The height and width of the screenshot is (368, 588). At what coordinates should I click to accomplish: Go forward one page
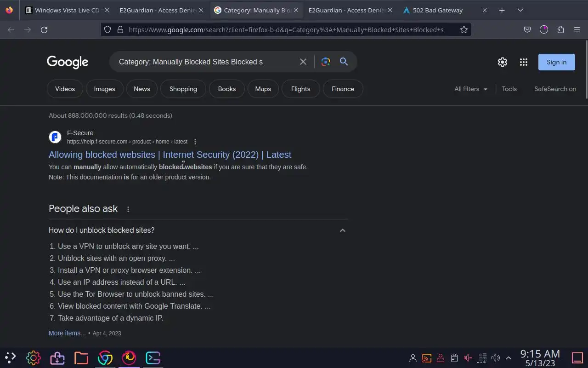pos(28,29)
